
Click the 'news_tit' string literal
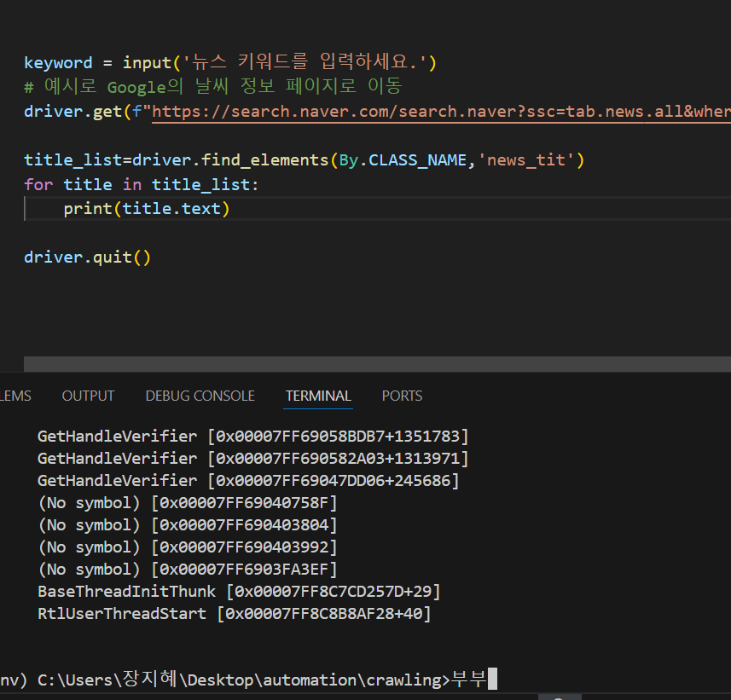526,160
